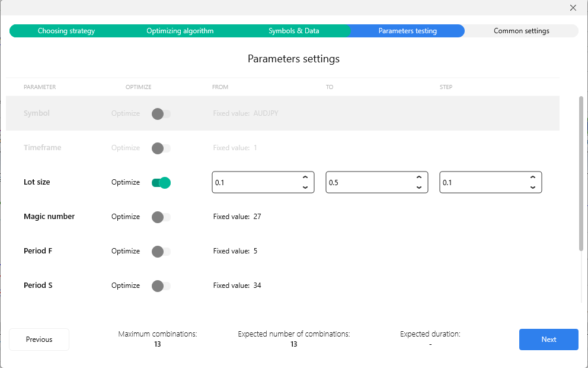The width and height of the screenshot is (588, 368).
Task: Toggle the Timeframe optimize switch
Action: pyautogui.click(x=161, y=148)
